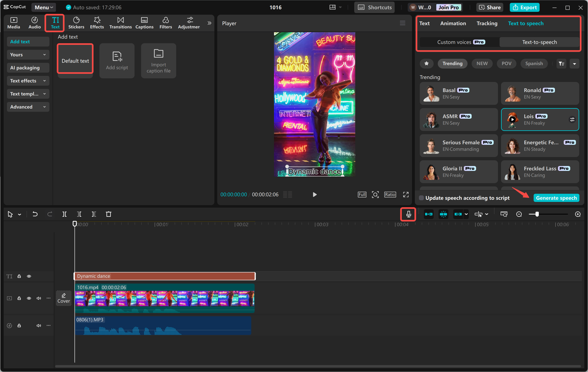Open the Transitions panel
This screenshot has height=372, width=588.
[120, 23]
